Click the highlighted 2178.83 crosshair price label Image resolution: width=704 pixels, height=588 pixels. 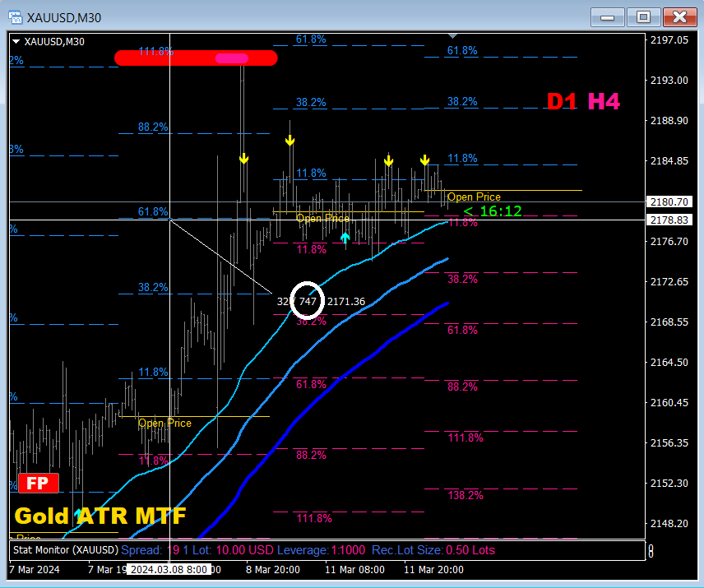coord(669,220)
